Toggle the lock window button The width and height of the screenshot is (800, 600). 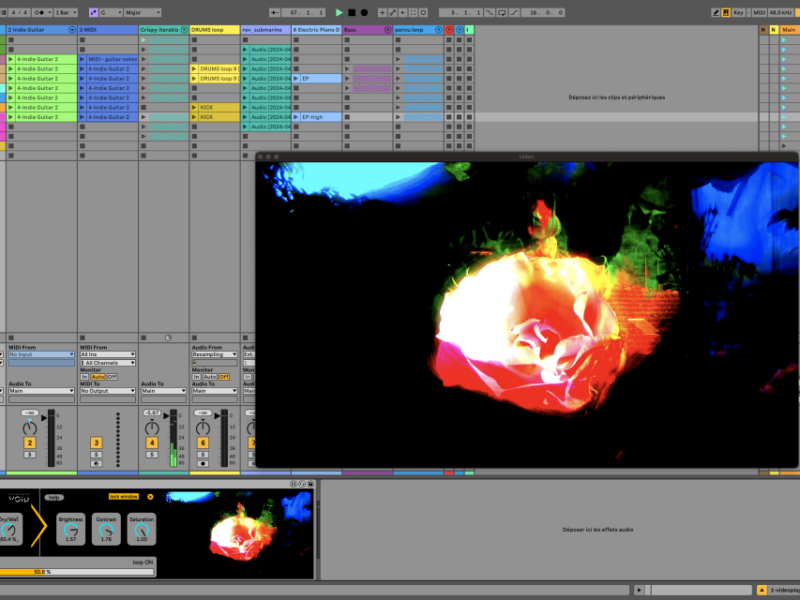point(123,496)
